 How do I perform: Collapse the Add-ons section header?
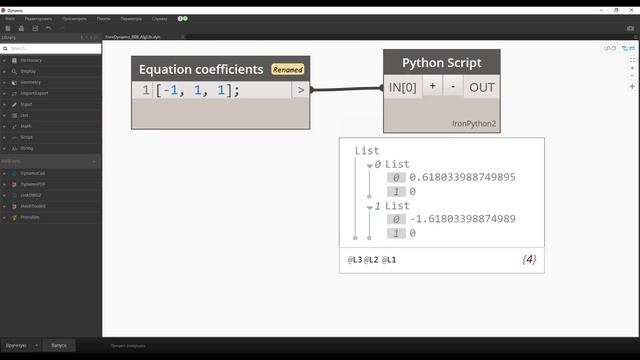94,161
